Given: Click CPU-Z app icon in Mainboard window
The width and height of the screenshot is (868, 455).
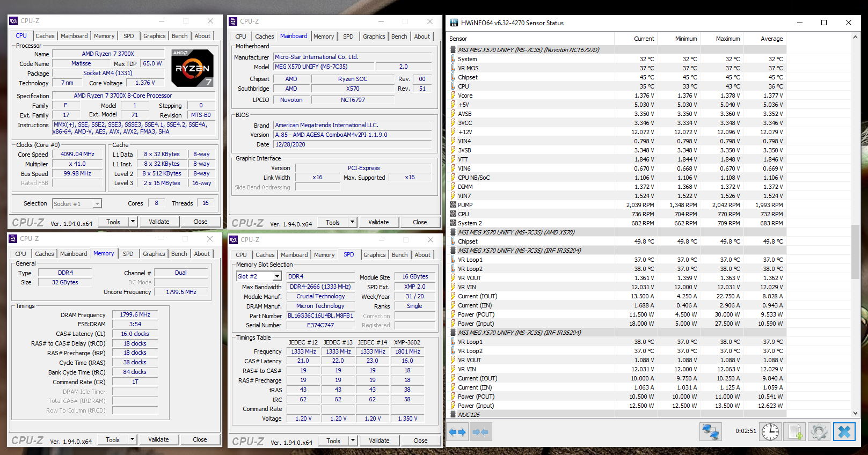Looking at the screenshot, I should click(x=233, y=21).
